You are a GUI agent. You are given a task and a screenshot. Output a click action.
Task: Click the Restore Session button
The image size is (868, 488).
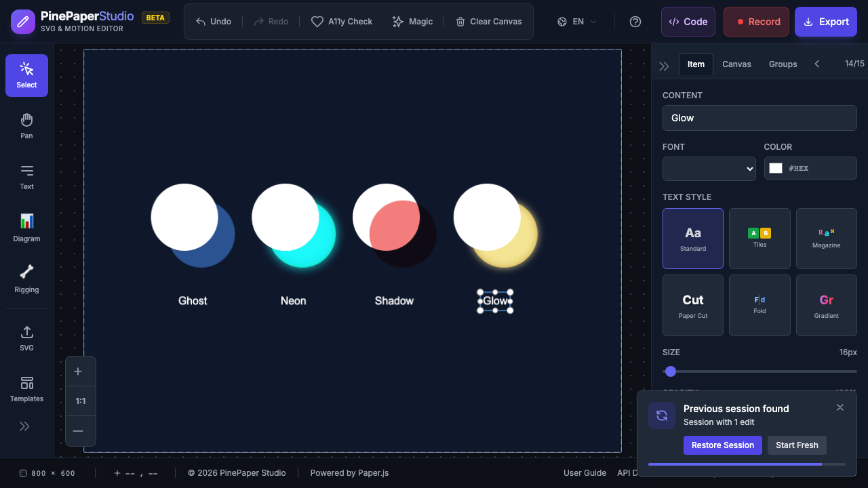click(723, 445)
